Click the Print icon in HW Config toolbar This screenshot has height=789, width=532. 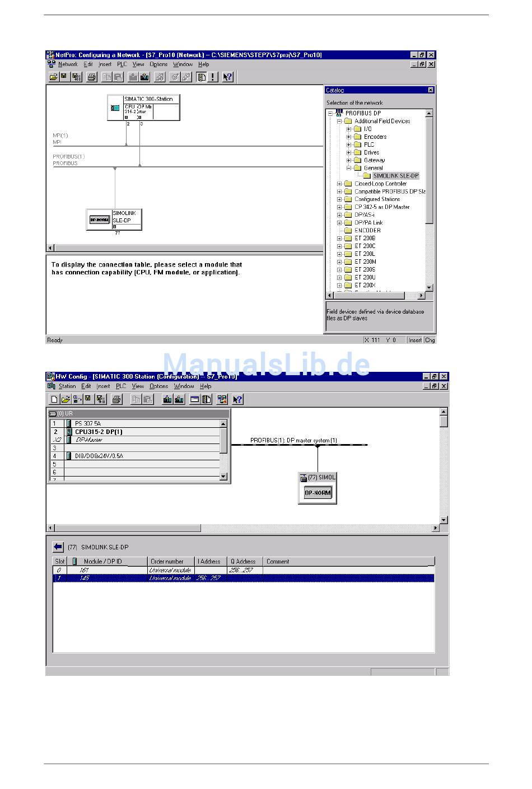[x=116, y=399]
